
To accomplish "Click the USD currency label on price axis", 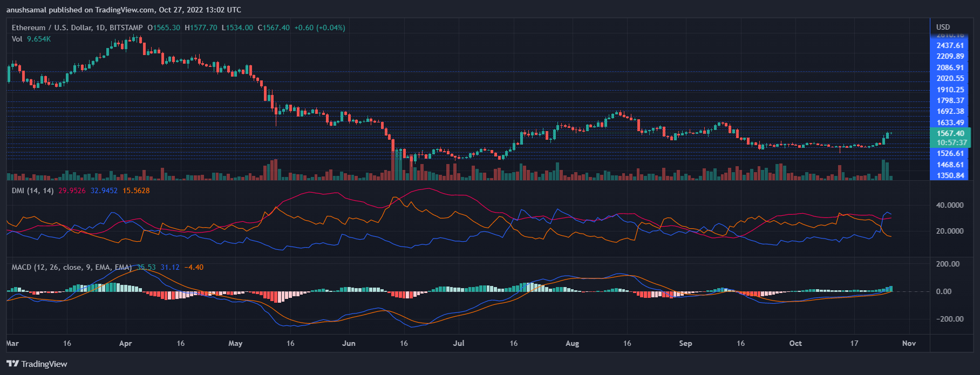I will (943, 27).
